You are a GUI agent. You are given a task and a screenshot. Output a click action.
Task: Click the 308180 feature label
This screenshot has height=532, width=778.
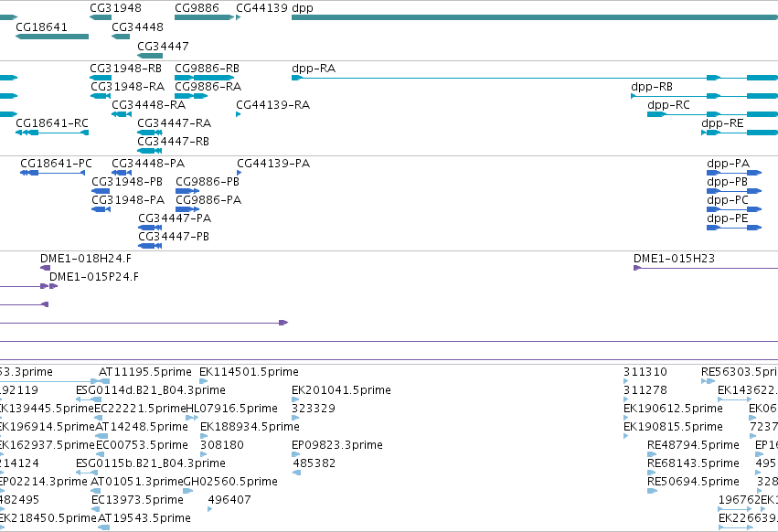click(x=222, y=445)
